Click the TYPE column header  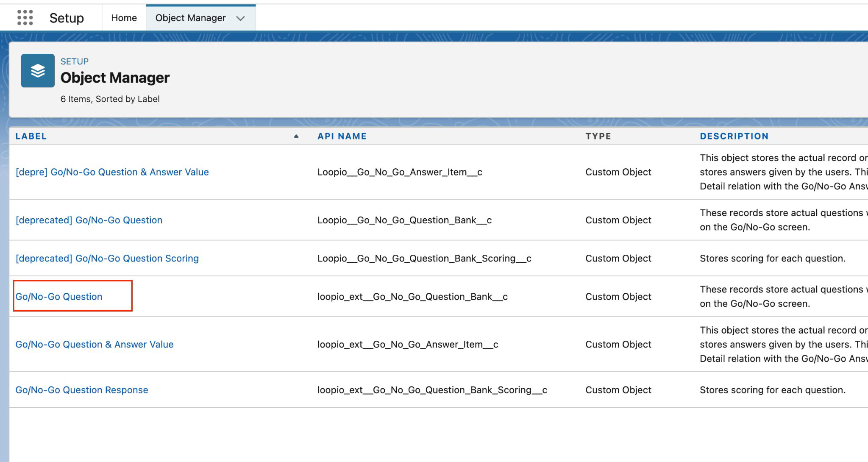tap(598, 136)
